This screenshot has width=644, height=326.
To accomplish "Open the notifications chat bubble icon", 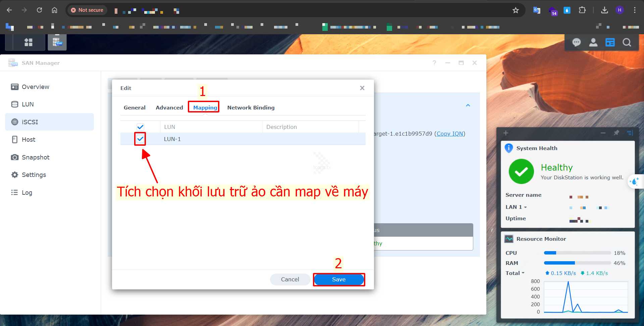I will (576, 42).
